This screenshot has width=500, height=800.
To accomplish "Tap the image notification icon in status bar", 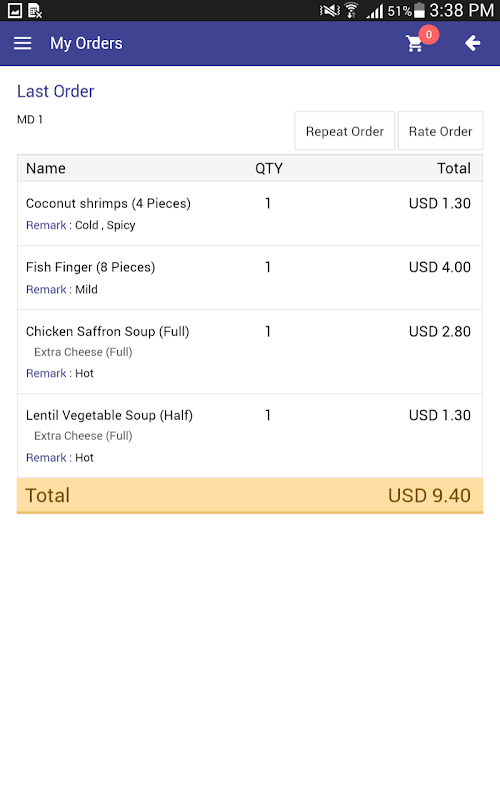I will pos(15,10).
